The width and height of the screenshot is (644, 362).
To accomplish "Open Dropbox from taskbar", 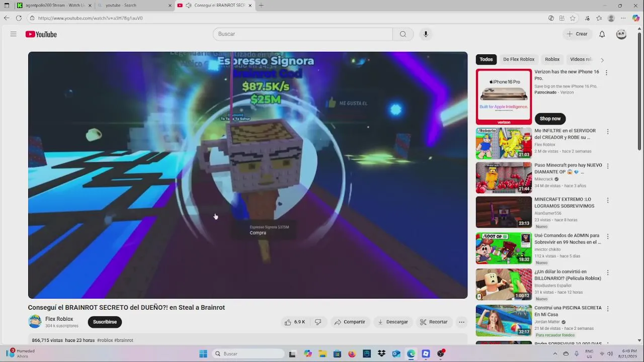I will coord(381,354).
